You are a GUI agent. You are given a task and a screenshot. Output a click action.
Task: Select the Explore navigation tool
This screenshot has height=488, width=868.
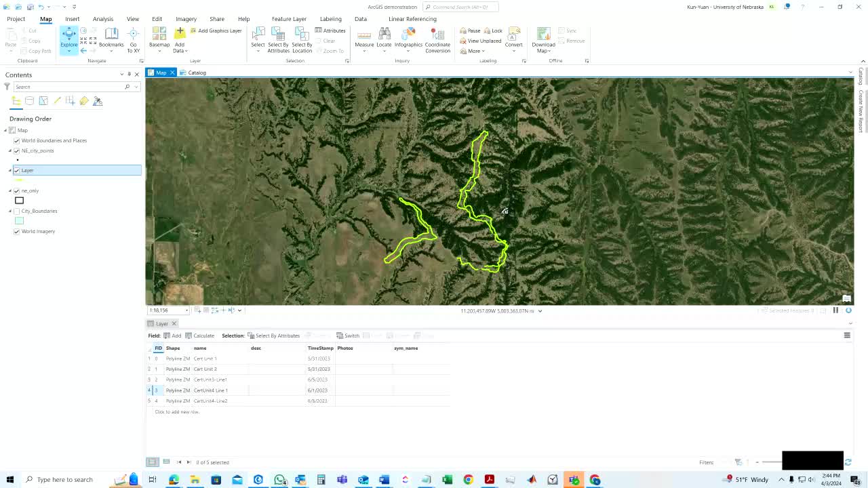[68, 39]
